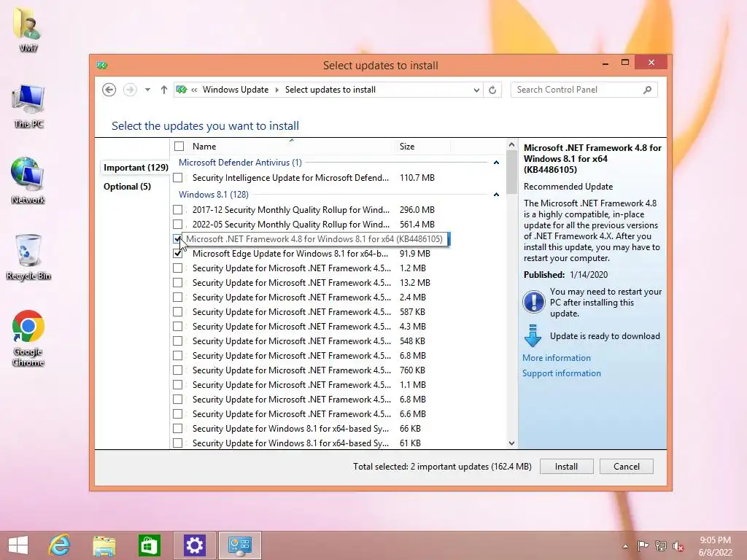Screen dimensions: 747x560
Task: Open Internet Explorer from the taskbar
Action: point(59,545)
